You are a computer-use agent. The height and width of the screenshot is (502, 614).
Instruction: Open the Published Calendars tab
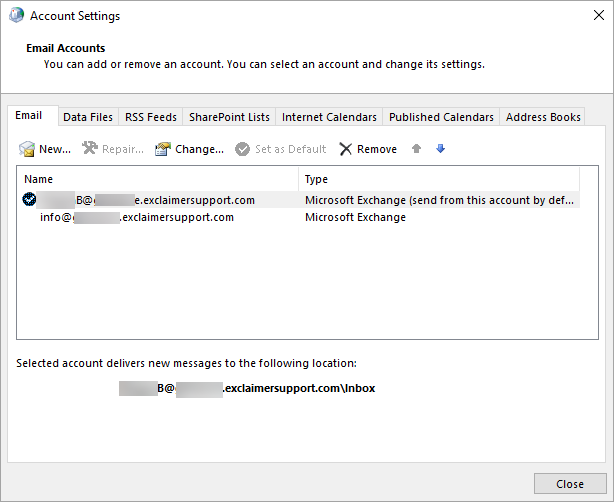pos(441,117)
